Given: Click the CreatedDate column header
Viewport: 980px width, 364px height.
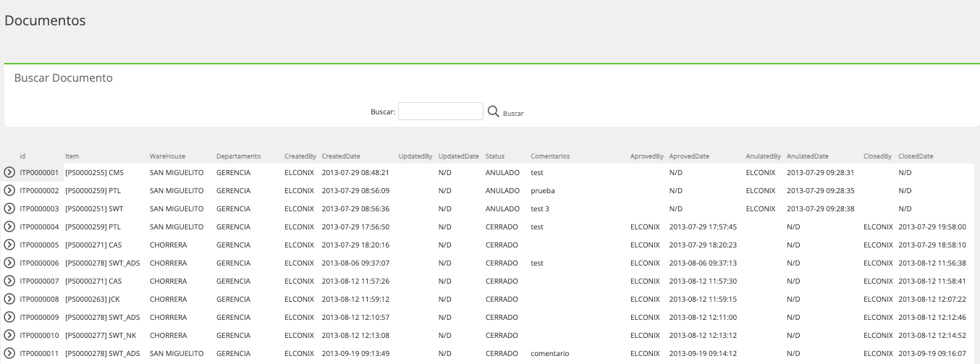Looking at the screenshot, I should (341, 156).
